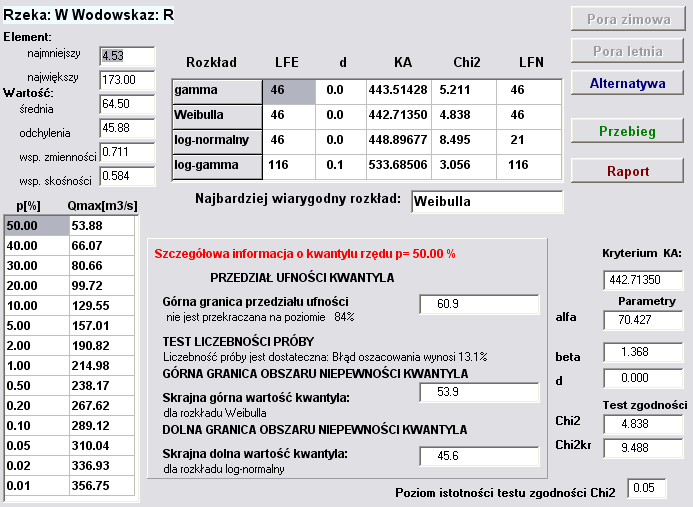Click the d parameter field 0.000
This screenshot has height=507, width=693.
click(643, 378)
